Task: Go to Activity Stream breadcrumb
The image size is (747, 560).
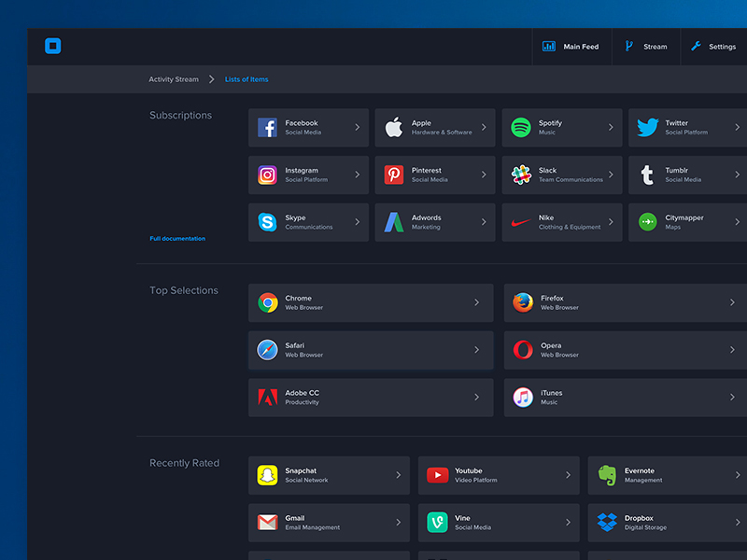Action: 174,79
